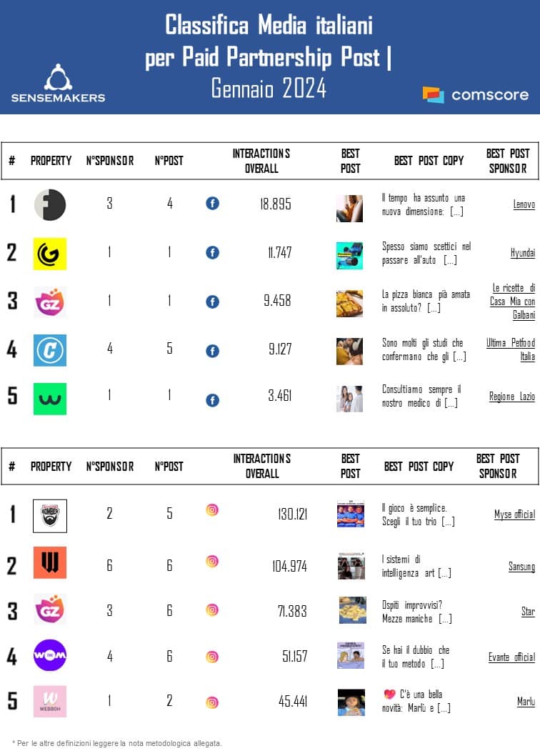The image size is (540, 756).
Task: Click the orange W property logo
Action: point(50,562)
